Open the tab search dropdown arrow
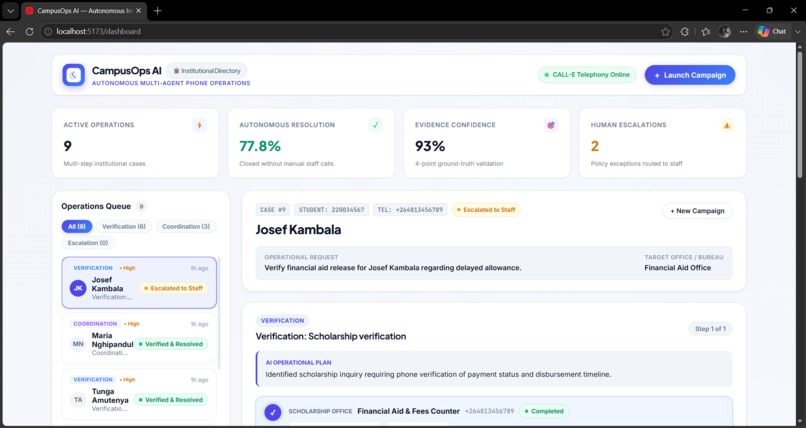This screenshot has height=428, width=806. tap(10, 11)
